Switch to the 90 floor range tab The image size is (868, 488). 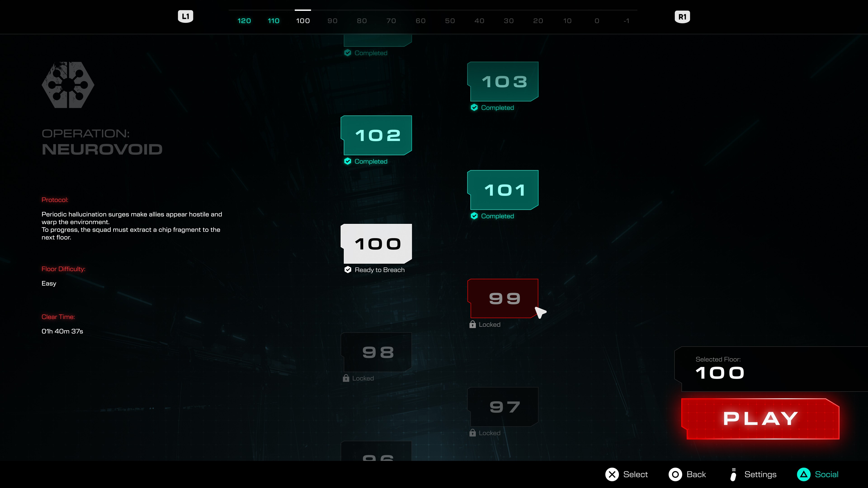pyautogui.click(x=332, y=21)
